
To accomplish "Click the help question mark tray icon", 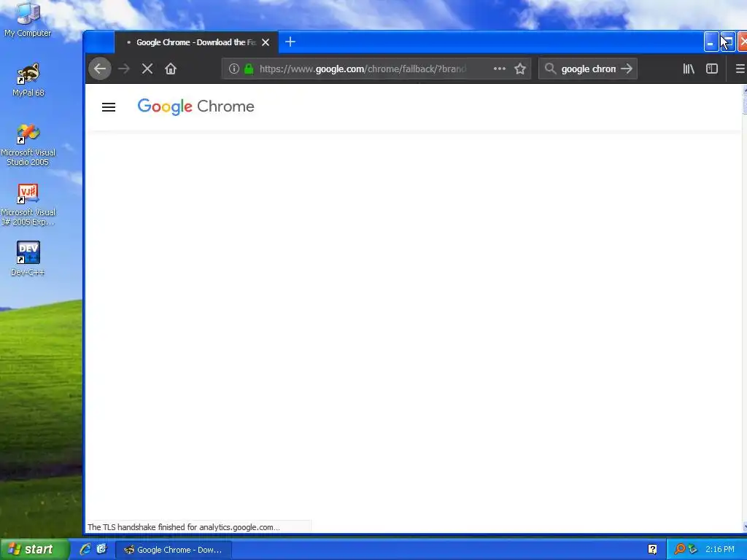I will [x=652, y=550].
